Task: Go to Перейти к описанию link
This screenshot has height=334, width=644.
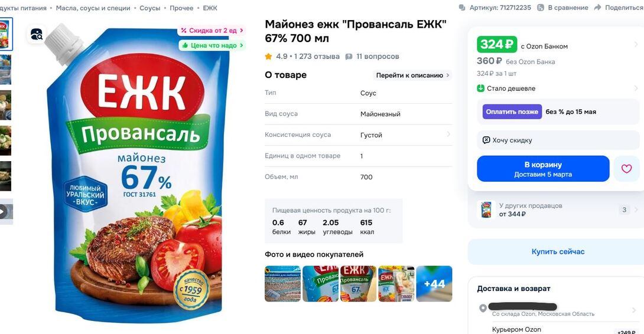Action: pos(412,76)
